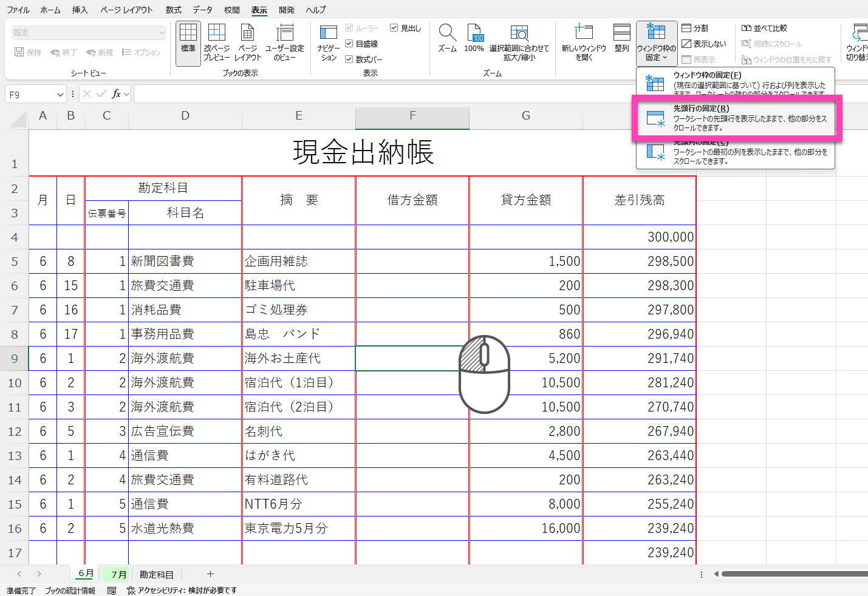Click the 整列 arrange windows icon

(x=621, y=39)
